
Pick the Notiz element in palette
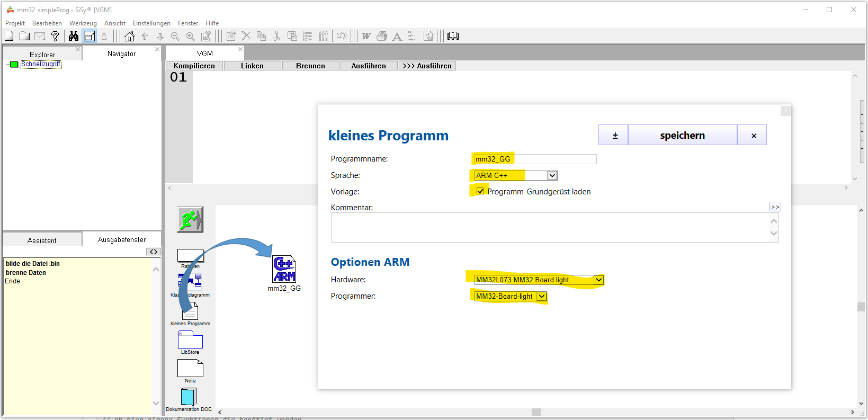coord(190,368)
